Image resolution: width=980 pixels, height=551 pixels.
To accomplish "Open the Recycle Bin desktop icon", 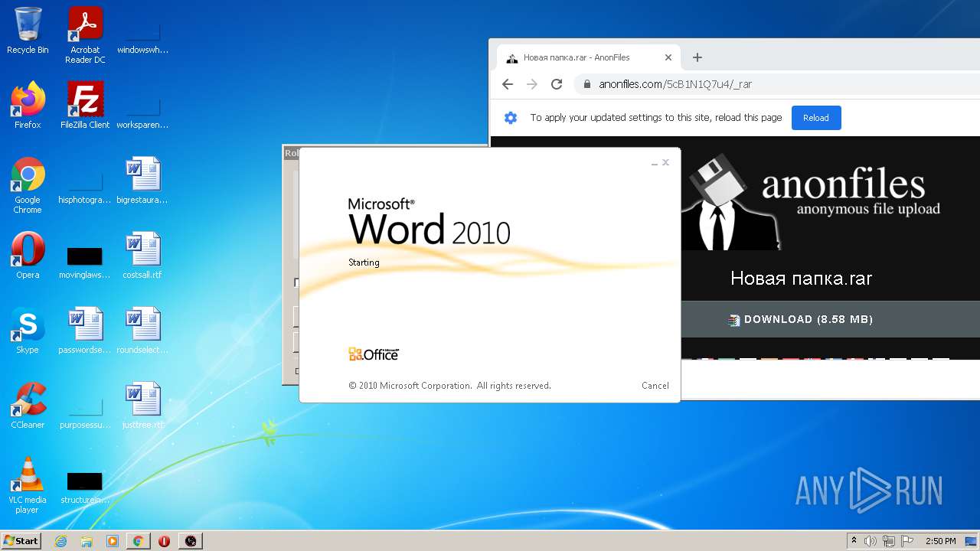I will click(x=28, y=31).
